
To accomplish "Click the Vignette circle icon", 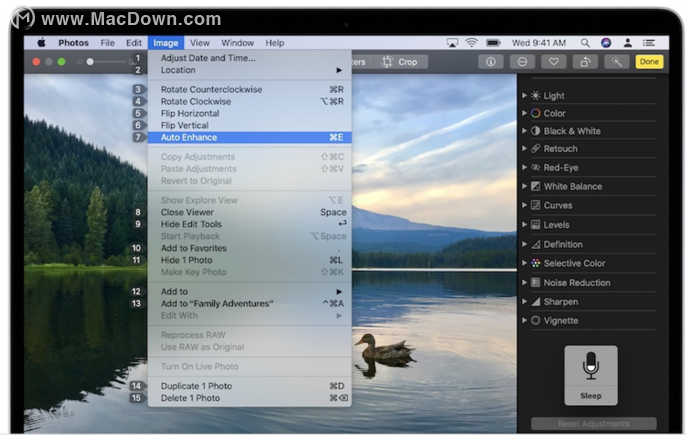I will pyautogui.click(x=535, y=320).
